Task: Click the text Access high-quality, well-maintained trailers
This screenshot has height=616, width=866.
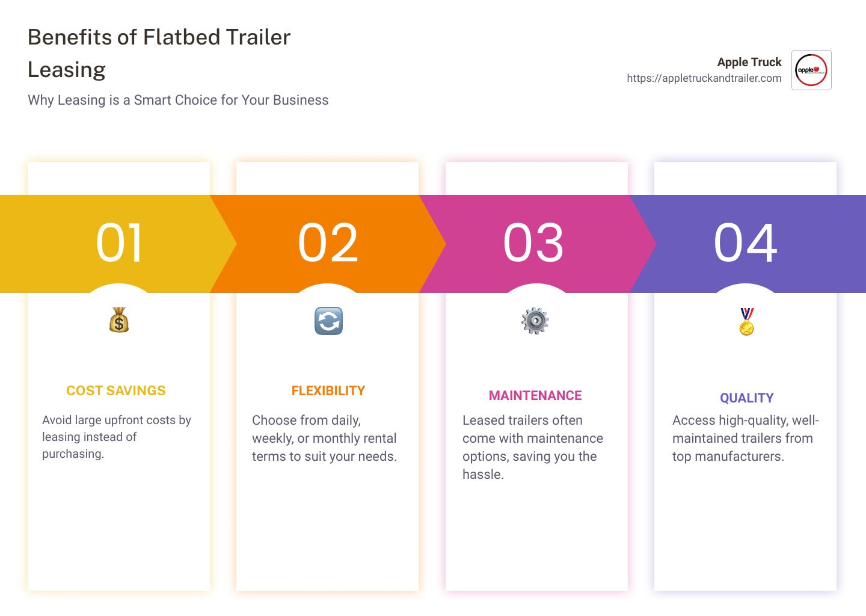Action: (x=746, y=438)
